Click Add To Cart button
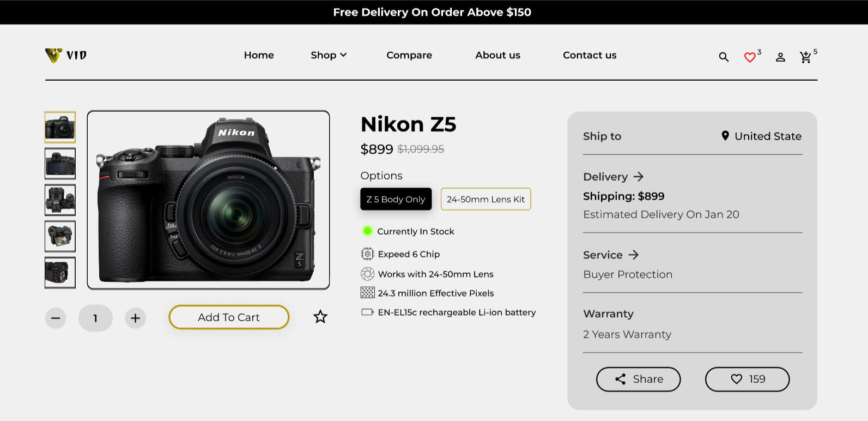Viewport: 868px width, 421px height. click(229, 317)
